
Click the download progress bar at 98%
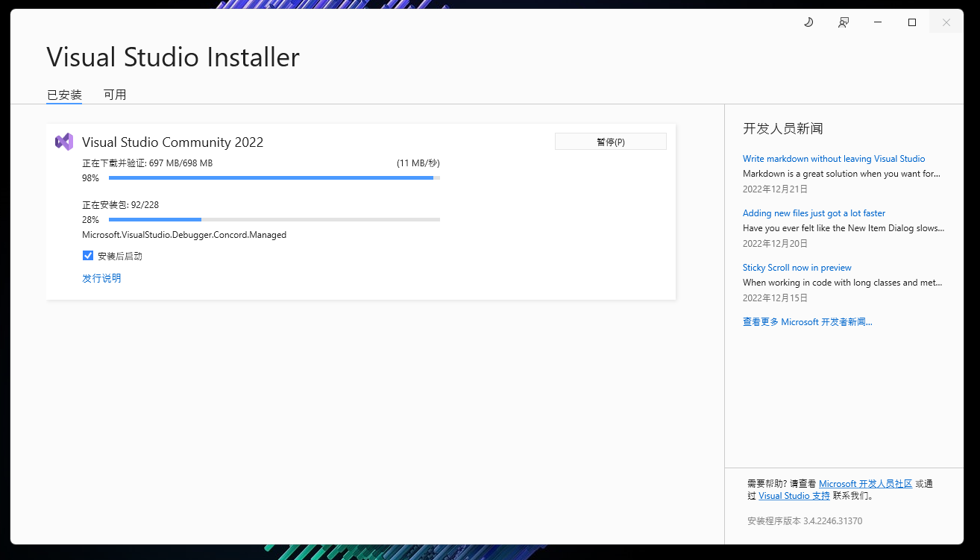[x=274, y=178]
